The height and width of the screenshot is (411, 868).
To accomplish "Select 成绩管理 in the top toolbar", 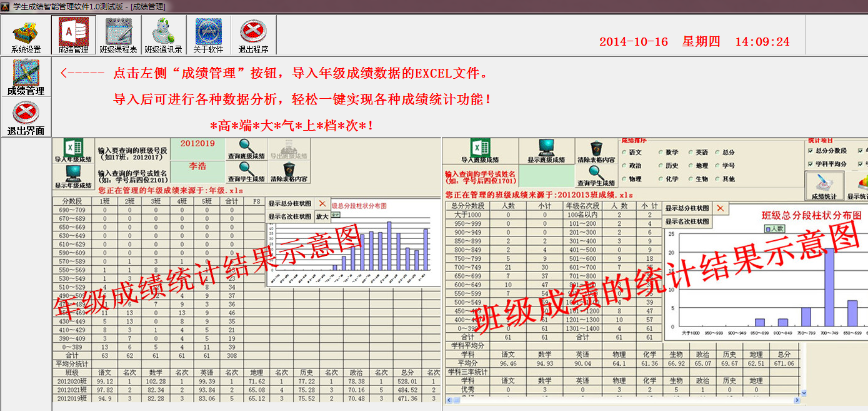I will [73, 36].
